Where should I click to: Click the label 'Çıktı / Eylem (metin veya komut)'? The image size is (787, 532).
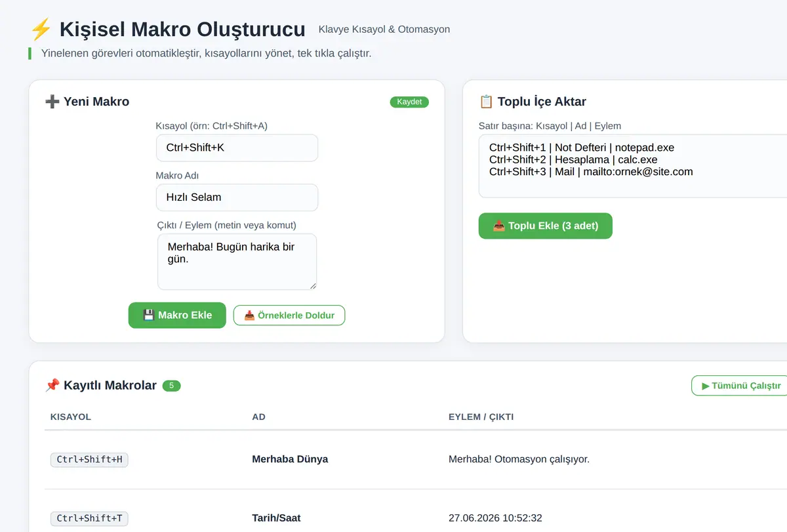pyautogui.click(x=227, y=225)
